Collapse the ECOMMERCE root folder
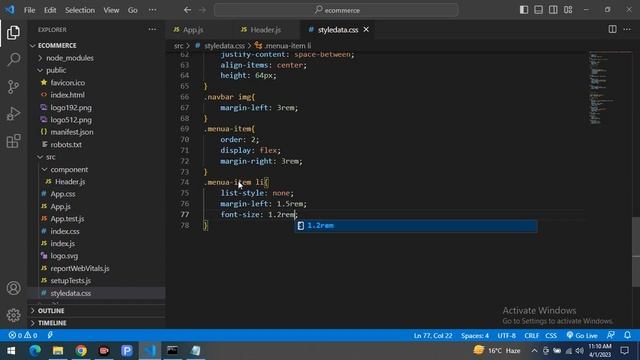This screenshot has width=640, height=360. [57, 45]
